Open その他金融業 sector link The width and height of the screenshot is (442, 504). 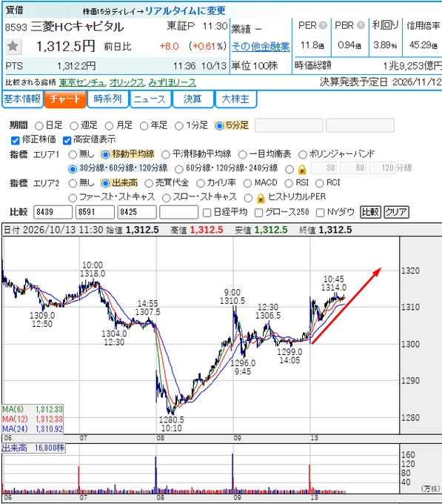pos(261,47)
